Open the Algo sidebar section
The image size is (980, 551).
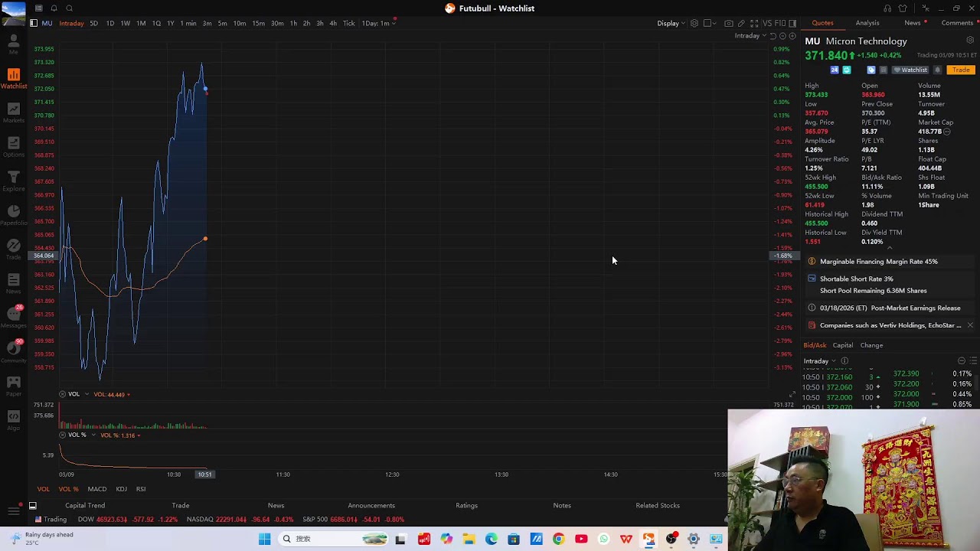[13, 420]
